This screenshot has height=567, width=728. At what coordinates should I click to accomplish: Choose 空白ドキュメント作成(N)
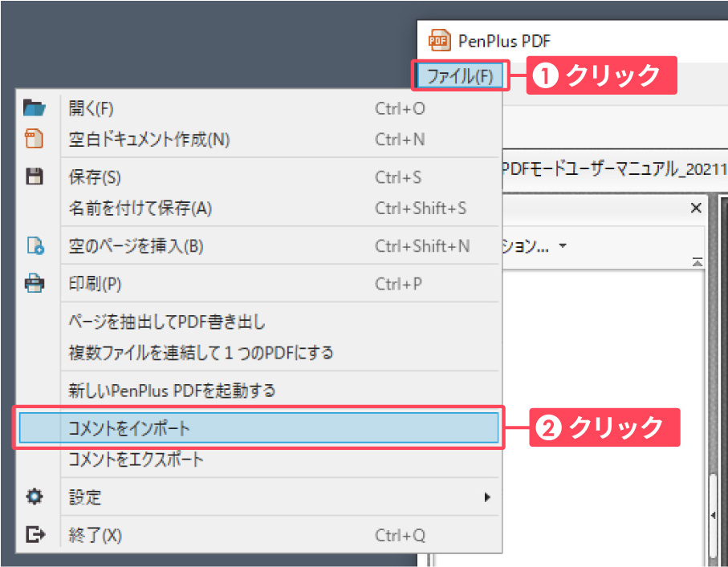[x=258, y=140]
